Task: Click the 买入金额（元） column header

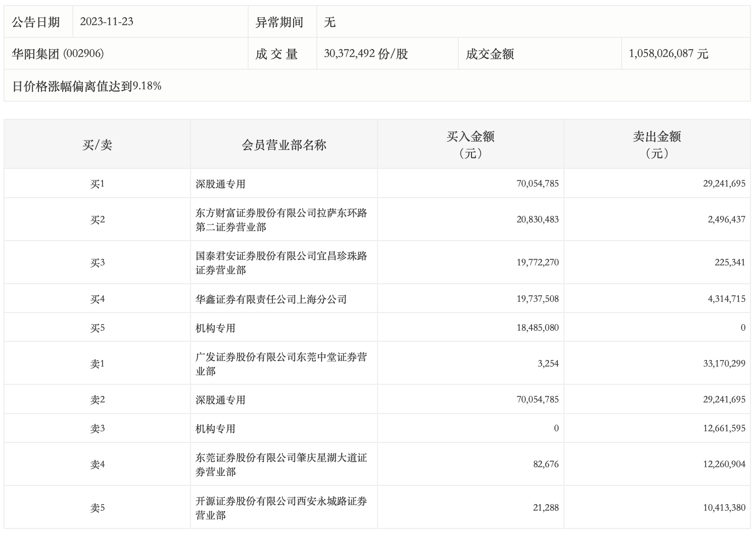Action: click(470, 144)
